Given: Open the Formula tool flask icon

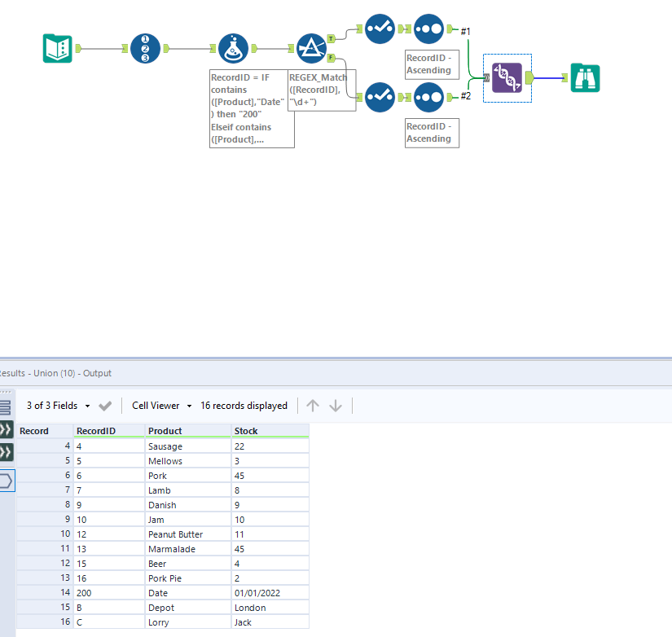Looking at the screenshot, I should pos(234,47).
